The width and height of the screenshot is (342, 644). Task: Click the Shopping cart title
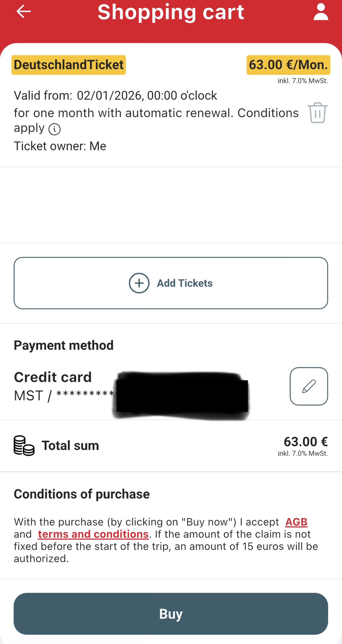pyautogui.click(x=171, y=12)
